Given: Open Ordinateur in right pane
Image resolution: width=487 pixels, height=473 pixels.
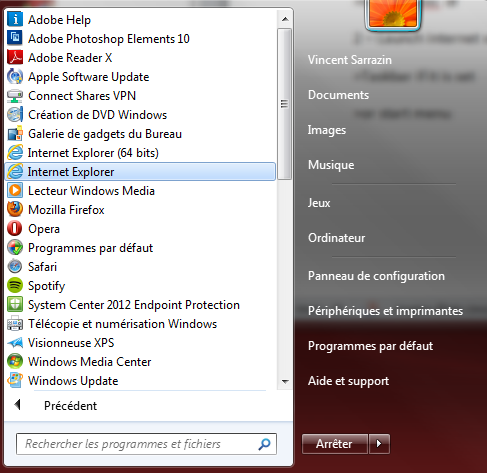Looking at the screenshot, I should (336, 238).
